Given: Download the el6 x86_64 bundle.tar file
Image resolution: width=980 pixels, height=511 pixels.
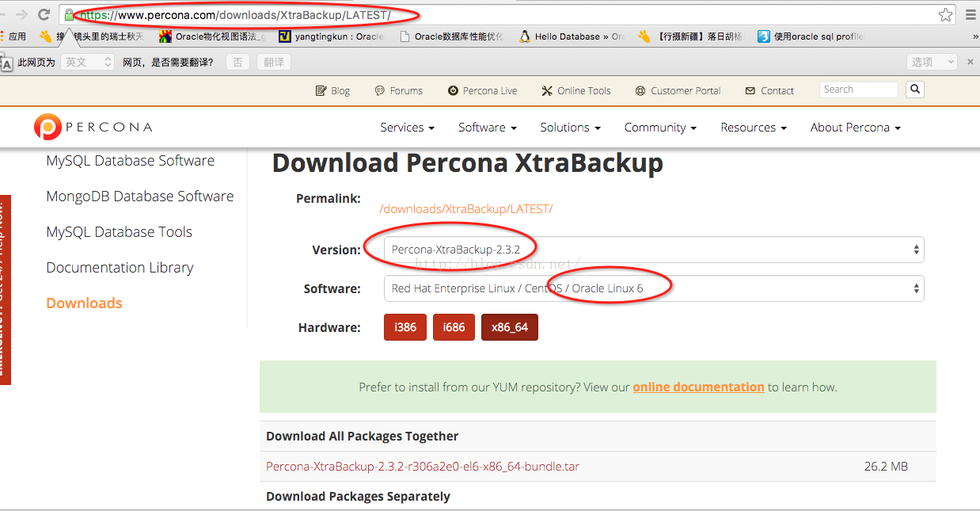Looking at the screenshot, I should pos(423,467).
